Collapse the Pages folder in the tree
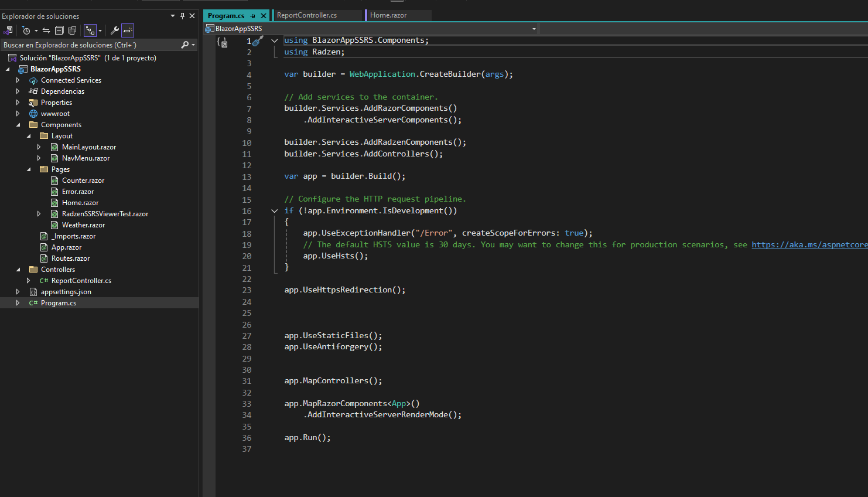This screenshot has height=497, width=868. (x=29, y=169)
